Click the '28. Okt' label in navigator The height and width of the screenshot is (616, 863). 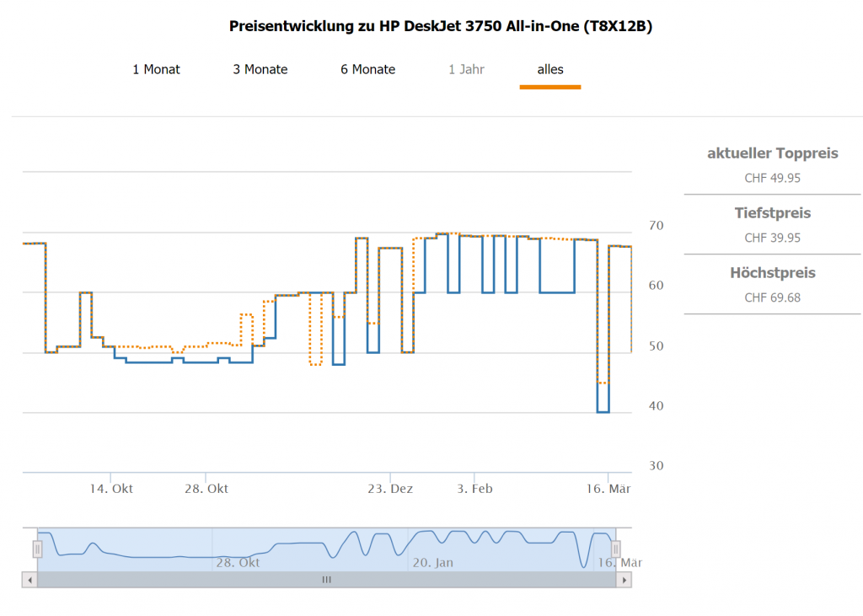pos(238,562)
